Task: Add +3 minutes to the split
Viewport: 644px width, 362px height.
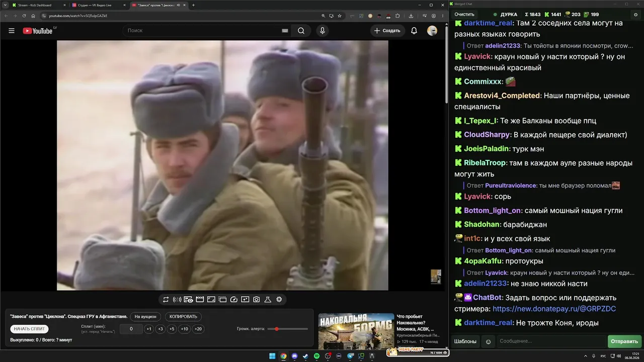Action: click(160, 329)
